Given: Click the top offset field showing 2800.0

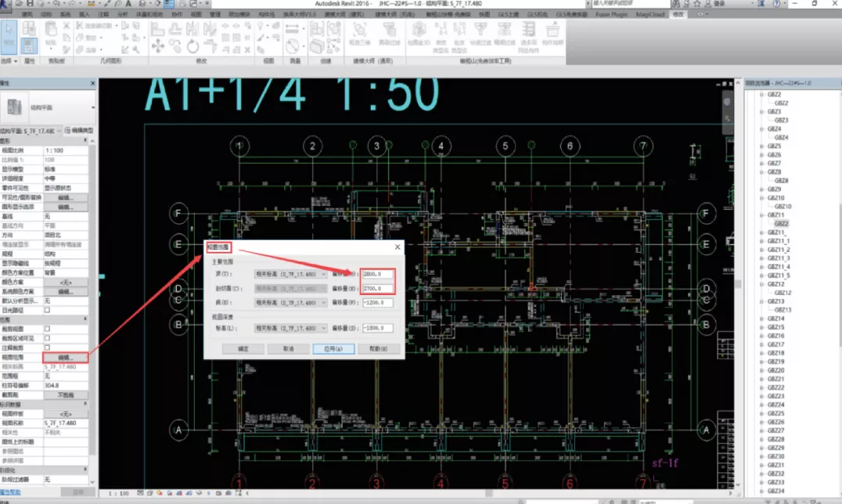Looking at the screenshot, I should coord(378,275).
